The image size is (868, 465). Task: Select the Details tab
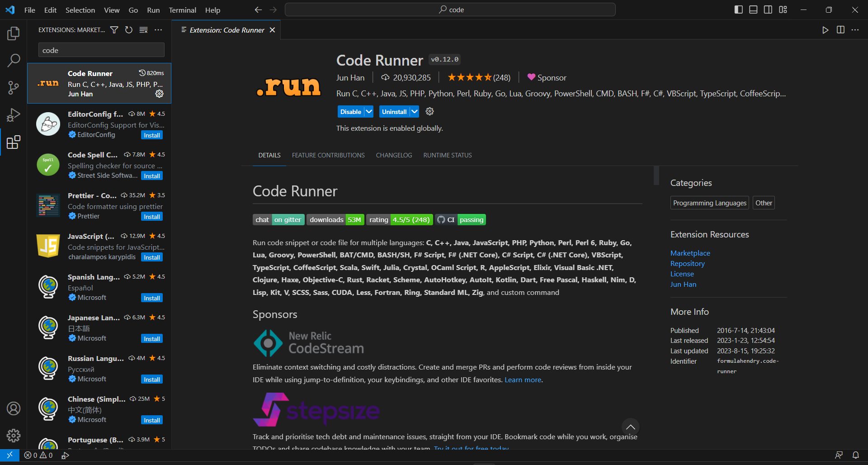pos(269,155)
